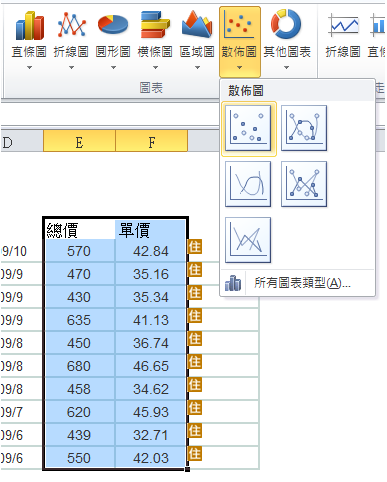Click the 住 tag in the 36.74 row
The image size is (387, 482).
195,339
